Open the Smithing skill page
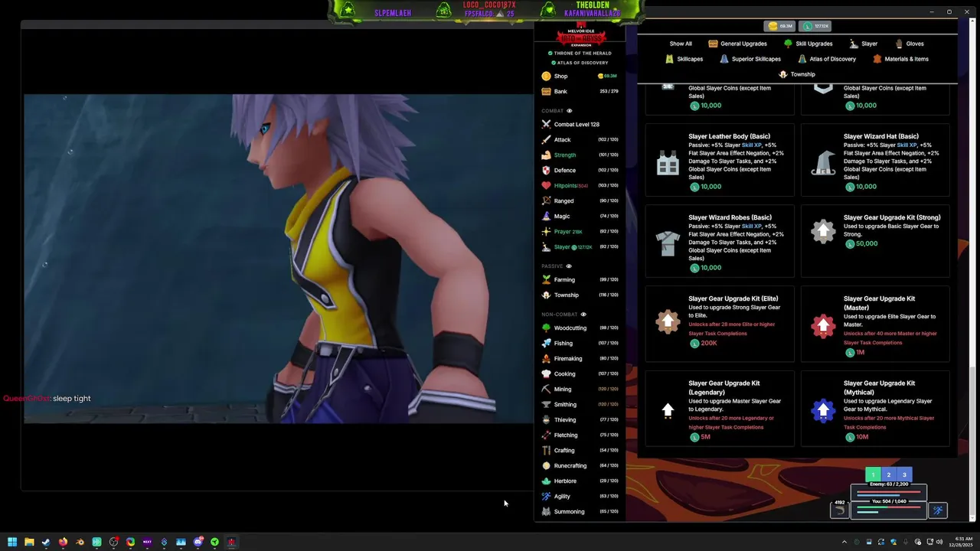 tap(580, 404)
